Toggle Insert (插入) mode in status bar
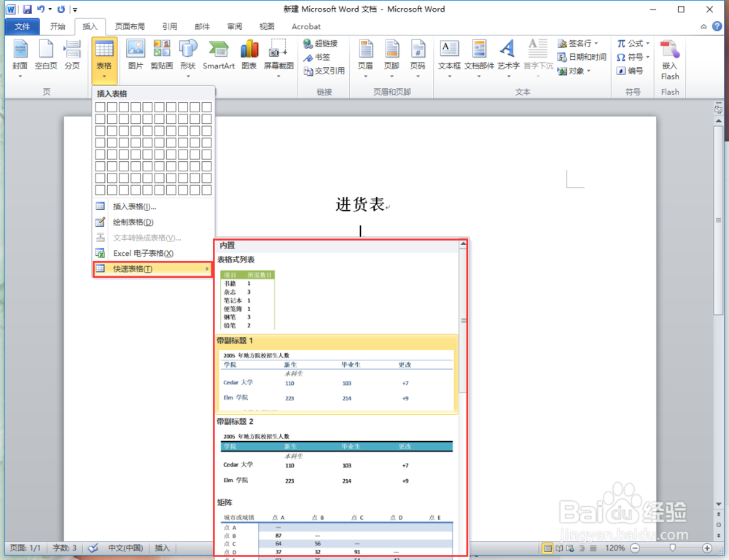This screenshot has width=729, height=560. pyautogui.click(x=163, y=548)
